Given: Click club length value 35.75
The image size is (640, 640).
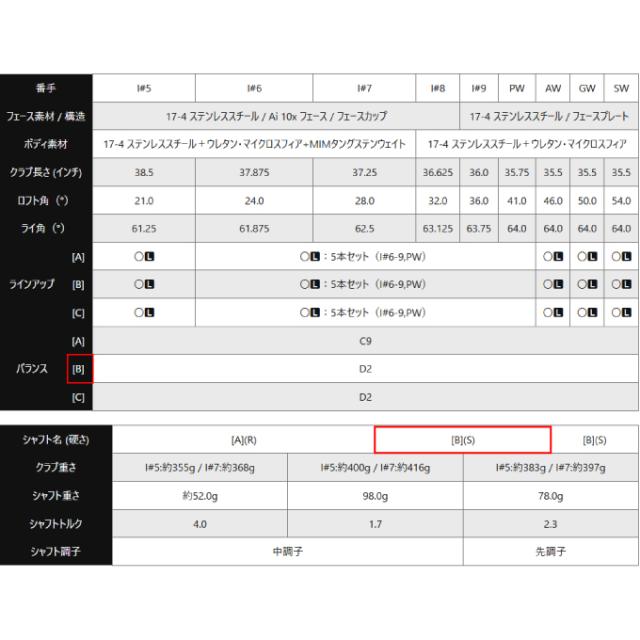Looking at the screenshot, I should (517, 172).
